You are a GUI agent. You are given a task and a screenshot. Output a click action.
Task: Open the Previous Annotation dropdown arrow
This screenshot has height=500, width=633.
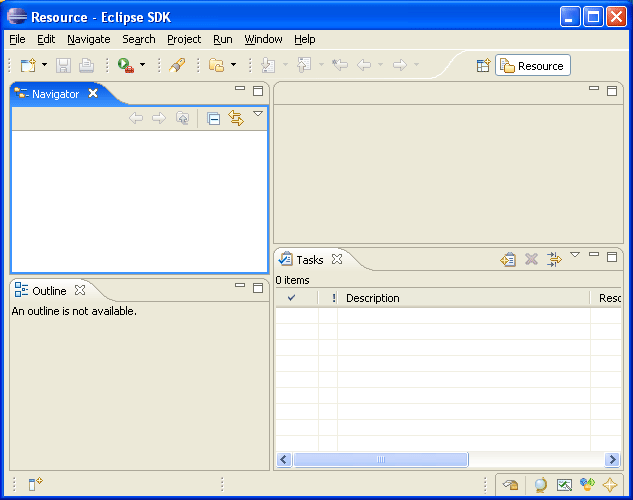(321, 65)
